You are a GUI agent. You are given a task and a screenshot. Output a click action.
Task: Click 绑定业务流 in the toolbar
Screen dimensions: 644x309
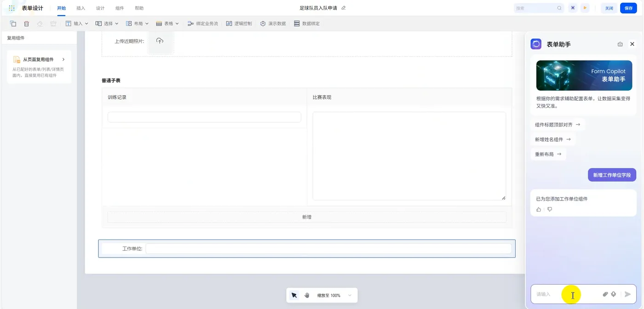click(202, 23)
